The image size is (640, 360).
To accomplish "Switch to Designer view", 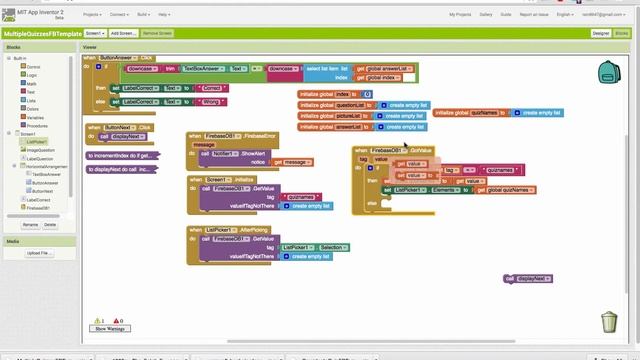I will [601, 33].
